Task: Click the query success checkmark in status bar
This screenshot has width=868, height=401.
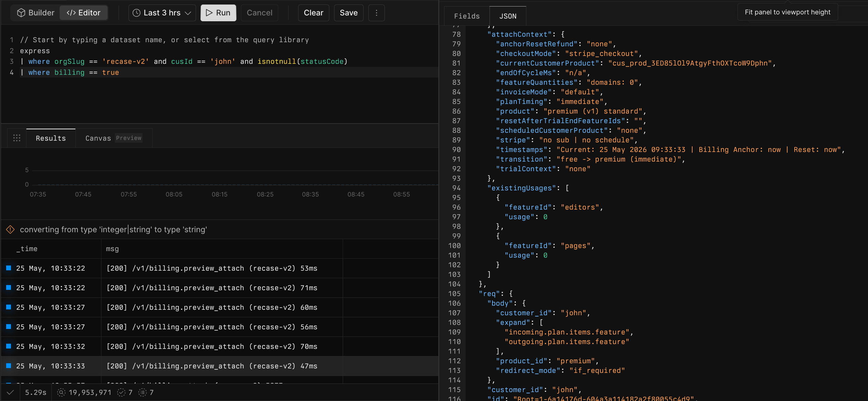Action: [10, 392]
